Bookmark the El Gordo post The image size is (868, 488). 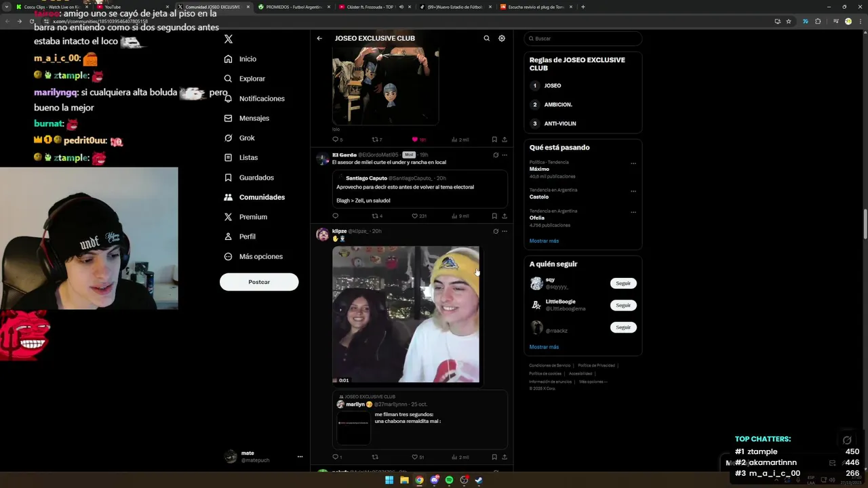coord(494,216)
